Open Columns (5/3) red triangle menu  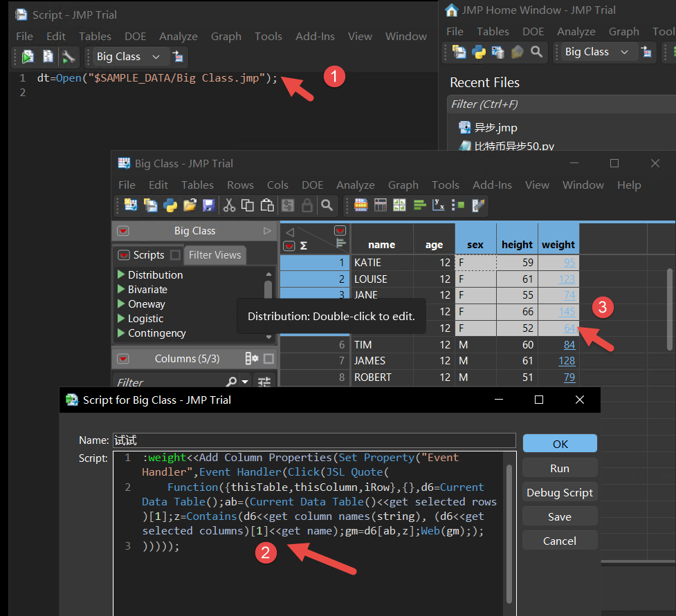pyautogui.click(x=123, y=359)
